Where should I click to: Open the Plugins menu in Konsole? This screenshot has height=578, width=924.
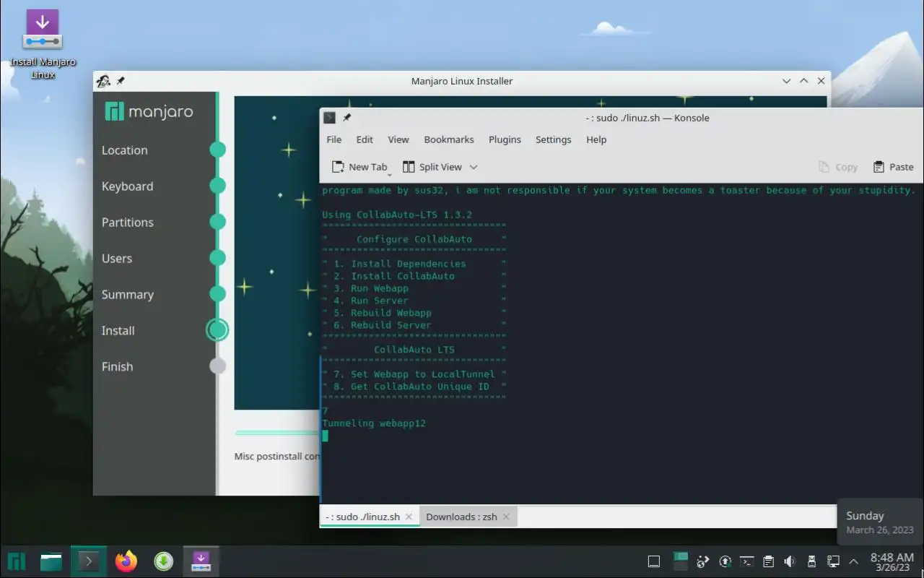coord(505,139)
